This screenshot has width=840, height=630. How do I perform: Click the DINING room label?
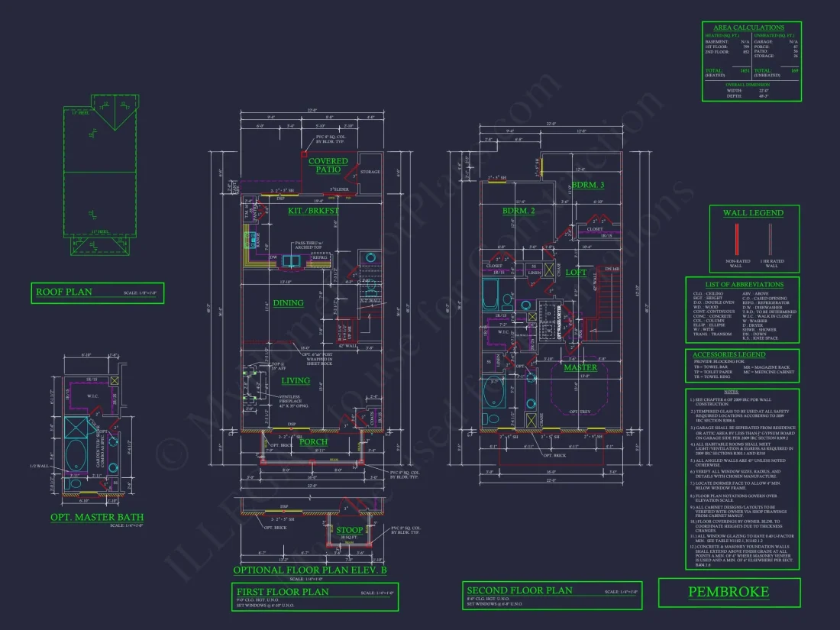[x=288, y=303]
